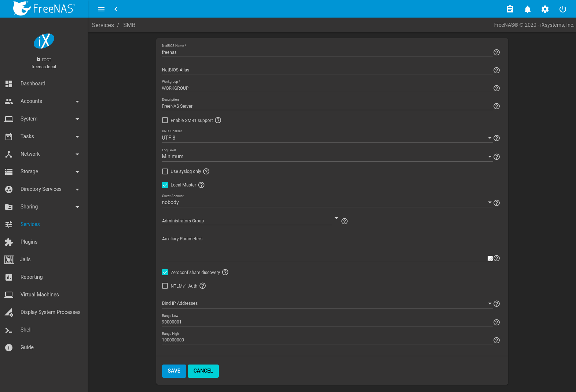Grab the Auxiliary Parameters resize handle

[490, 259]
